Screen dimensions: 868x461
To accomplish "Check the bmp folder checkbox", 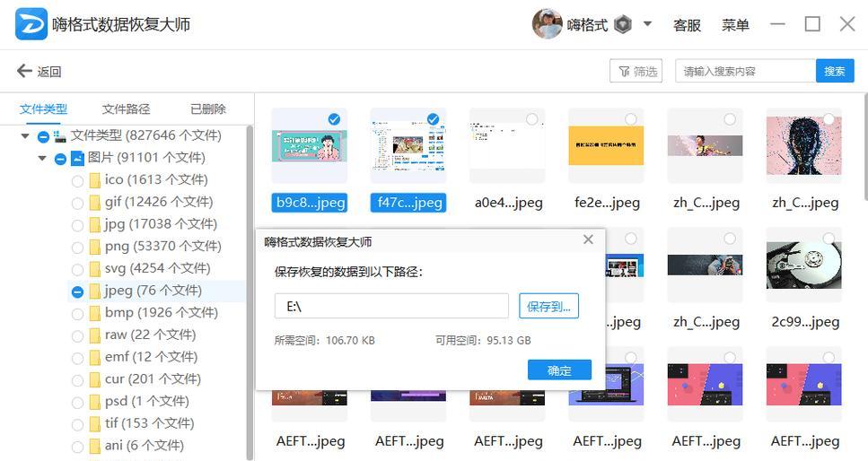I will (x=77, y=314).
